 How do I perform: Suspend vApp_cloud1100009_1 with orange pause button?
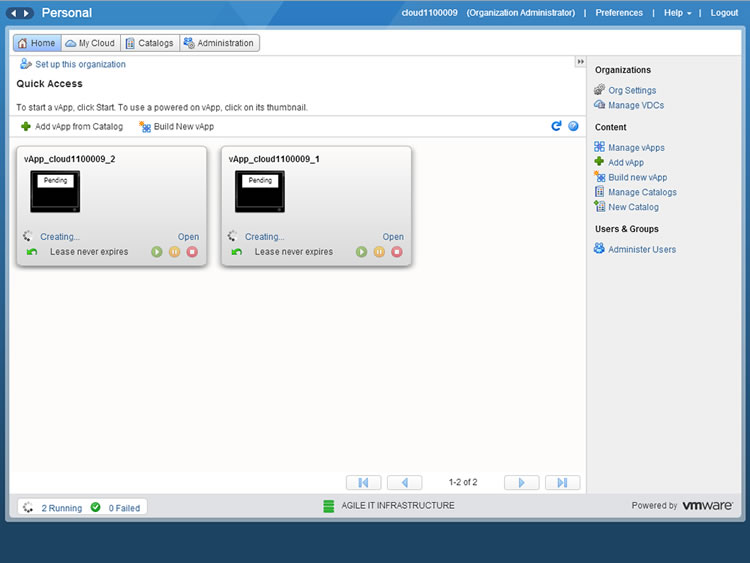(379, 252)
